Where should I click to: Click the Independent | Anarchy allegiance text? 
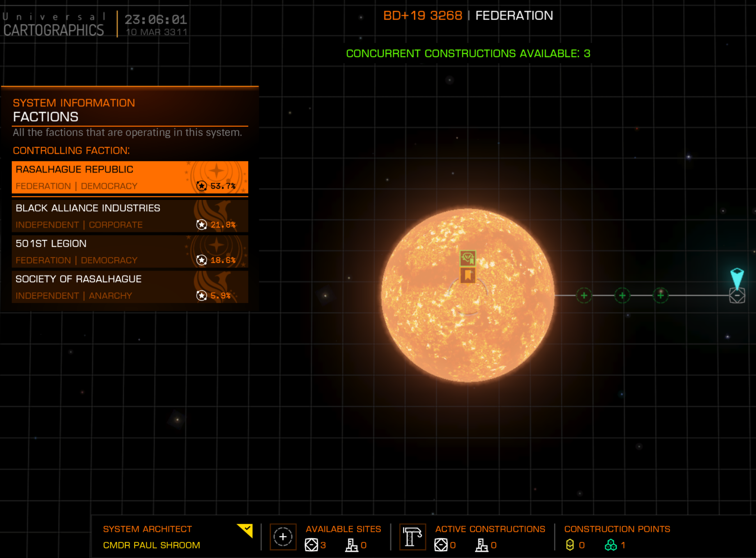click(73, 295)
